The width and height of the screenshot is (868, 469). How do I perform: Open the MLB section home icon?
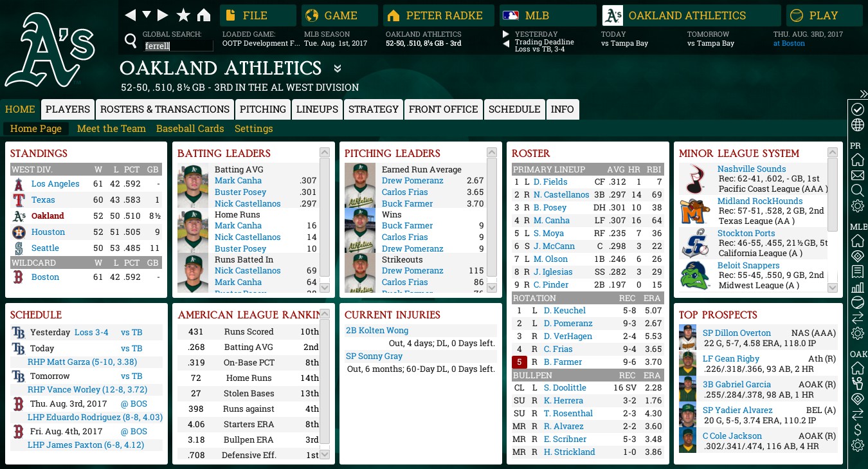click(857, 241)
